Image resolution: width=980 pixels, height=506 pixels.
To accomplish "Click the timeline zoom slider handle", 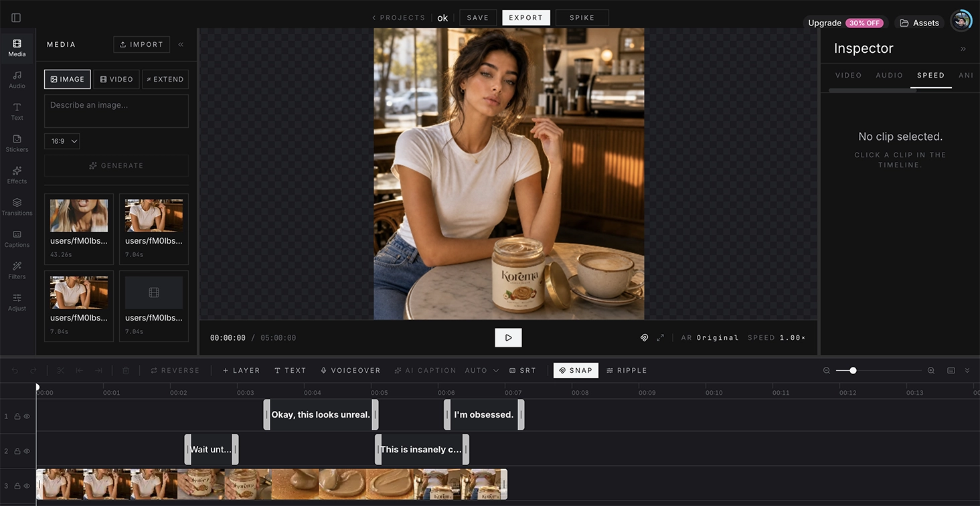I will (x=853, y=370).
